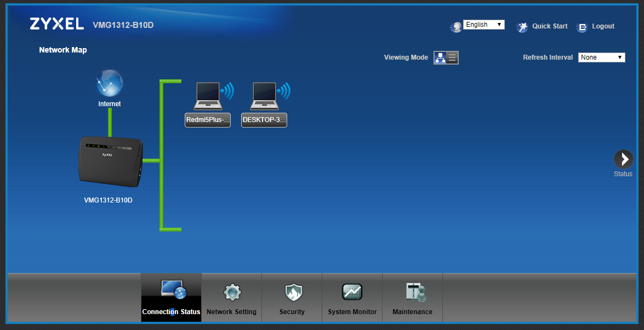
Task: Click the Logout door icon
Action: (582, 27)
